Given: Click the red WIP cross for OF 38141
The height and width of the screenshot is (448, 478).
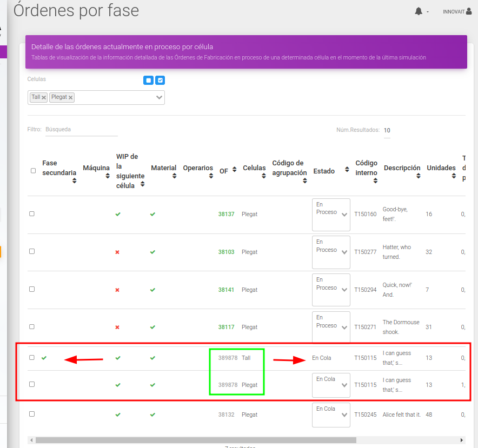Looking at the screenshot, I should (x=117, y=290).
